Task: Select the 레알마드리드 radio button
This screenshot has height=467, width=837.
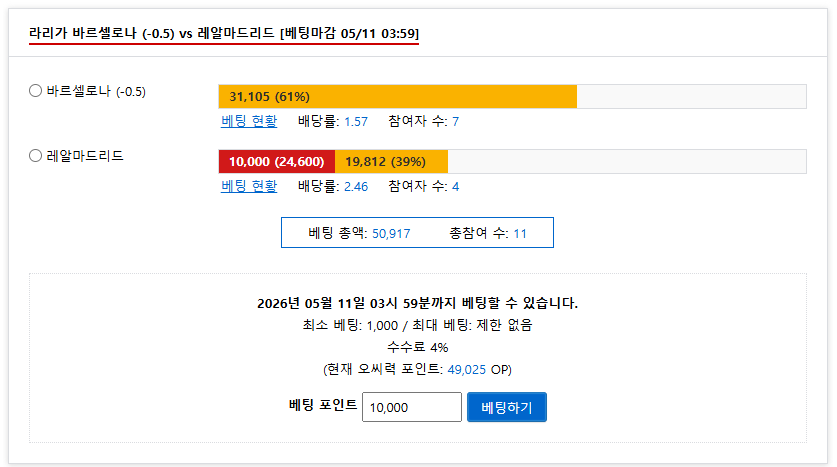Action: (x=35, y=156)
